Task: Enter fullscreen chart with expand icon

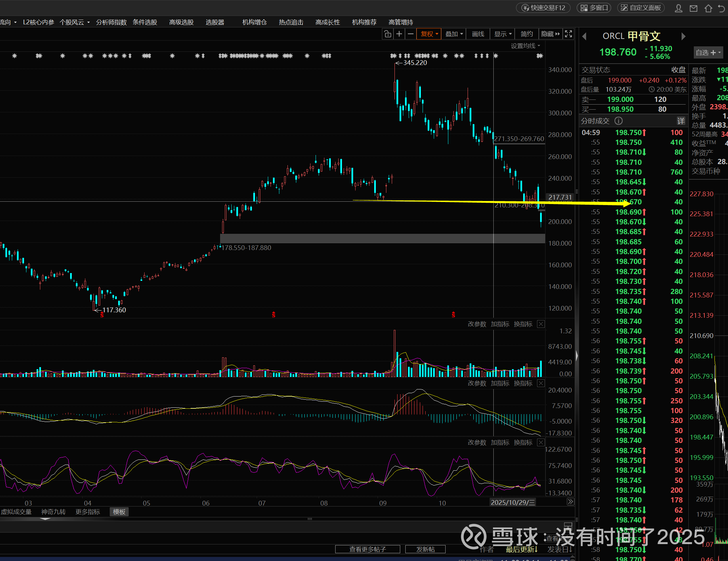Action: 569,34
